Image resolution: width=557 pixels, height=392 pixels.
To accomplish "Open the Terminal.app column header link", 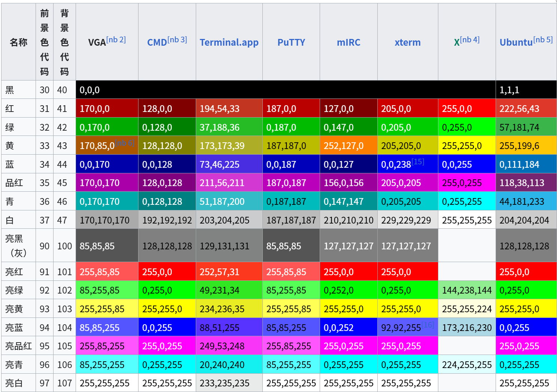I will coord(229,42).
